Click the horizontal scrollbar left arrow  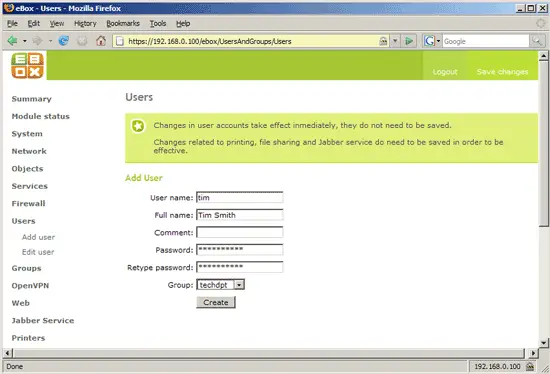tap(8, 353)
